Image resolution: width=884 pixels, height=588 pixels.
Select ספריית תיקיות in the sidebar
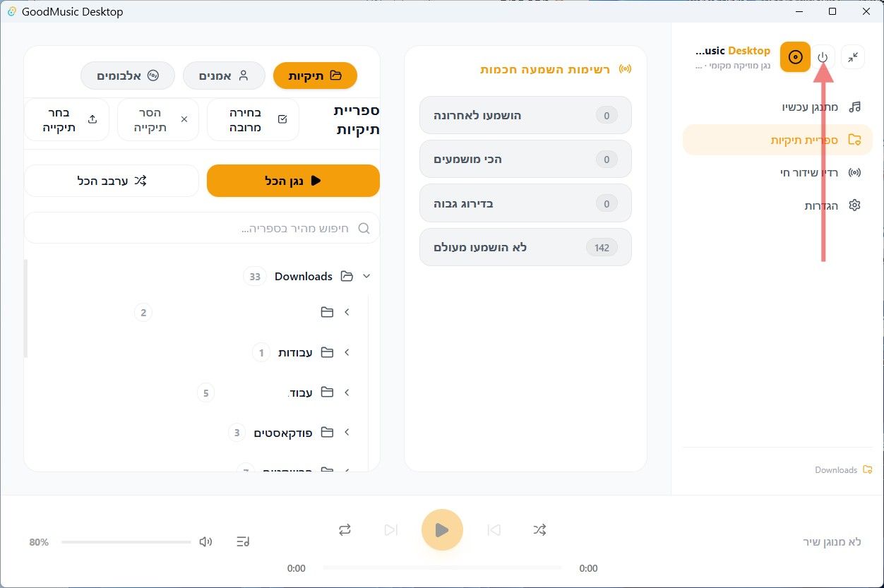click(x=777, y=140)
